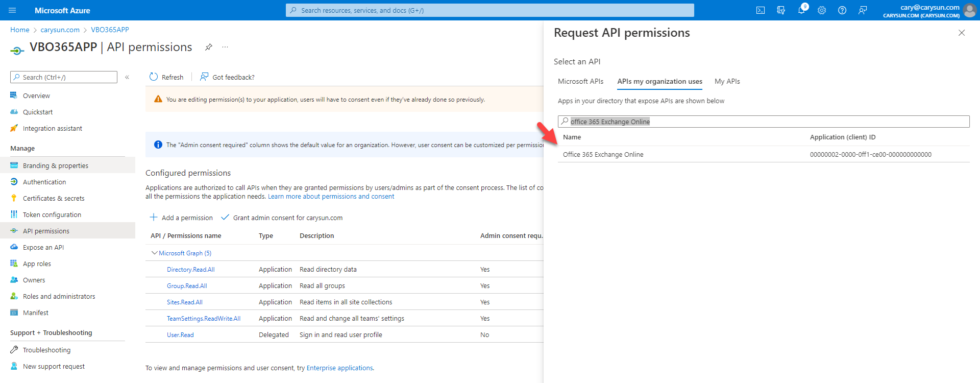Screen dimensions: 980x383
Task: Click the Got feedback icon
Action: [x=204, y=77]
